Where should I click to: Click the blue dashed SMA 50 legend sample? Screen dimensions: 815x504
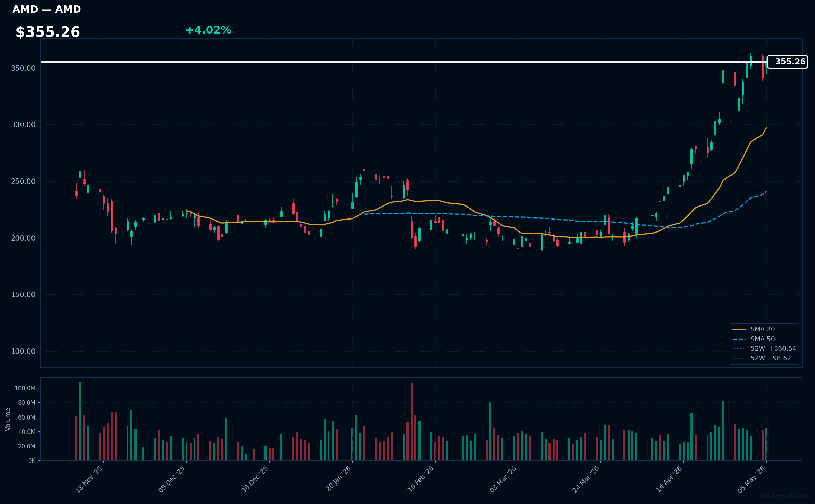(x=739, y=339)
